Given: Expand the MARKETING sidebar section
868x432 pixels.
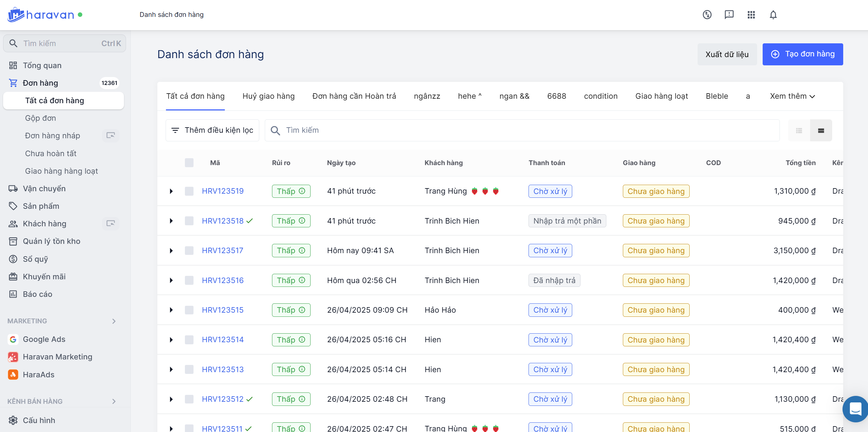Looking at the screenshot, I should pos(114,321).
